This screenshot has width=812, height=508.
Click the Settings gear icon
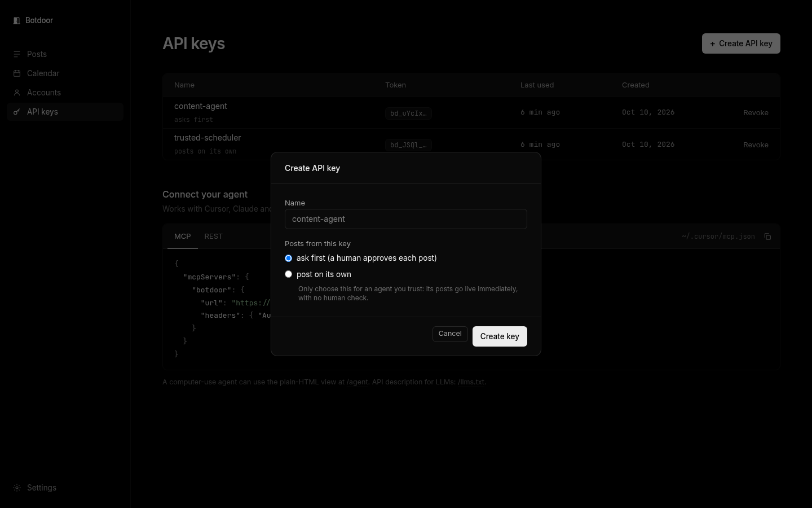coord(17,488)
